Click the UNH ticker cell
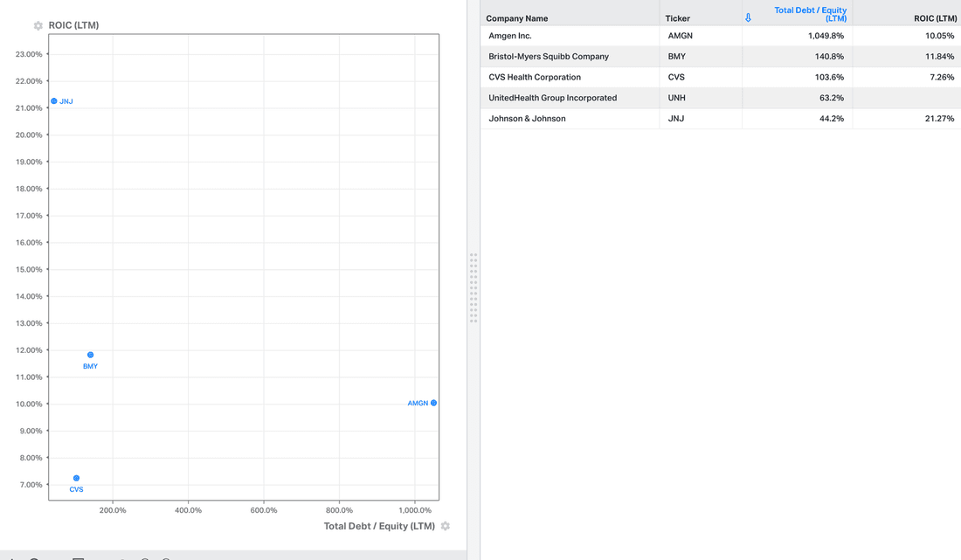This screenshot has height=560, width=961. (676, 98)
